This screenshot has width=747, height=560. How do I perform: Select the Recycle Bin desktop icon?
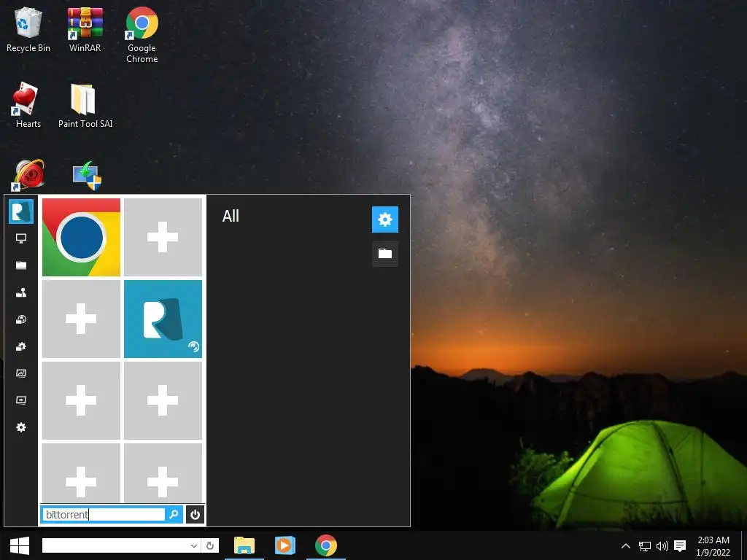[28, 29]
